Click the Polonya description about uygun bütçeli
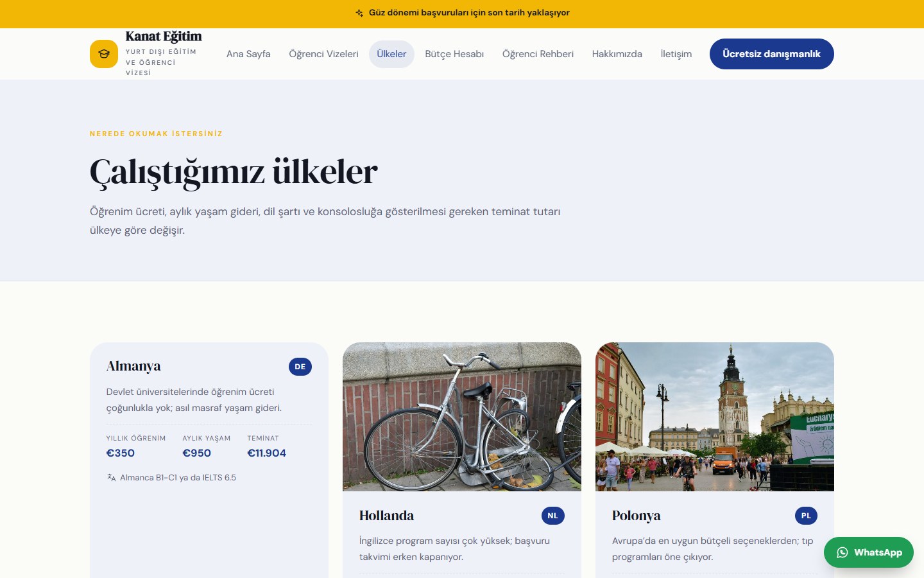Screen dimensions: 924x578 tap(712, 548)
